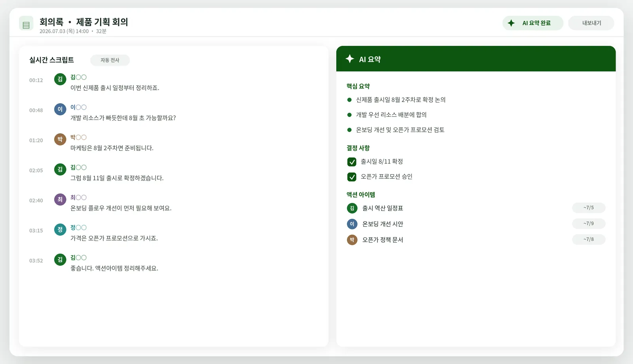Jump to timestamp 00:48
The width and height of the screenshot is (633, 364).
(x=36, y=110)
